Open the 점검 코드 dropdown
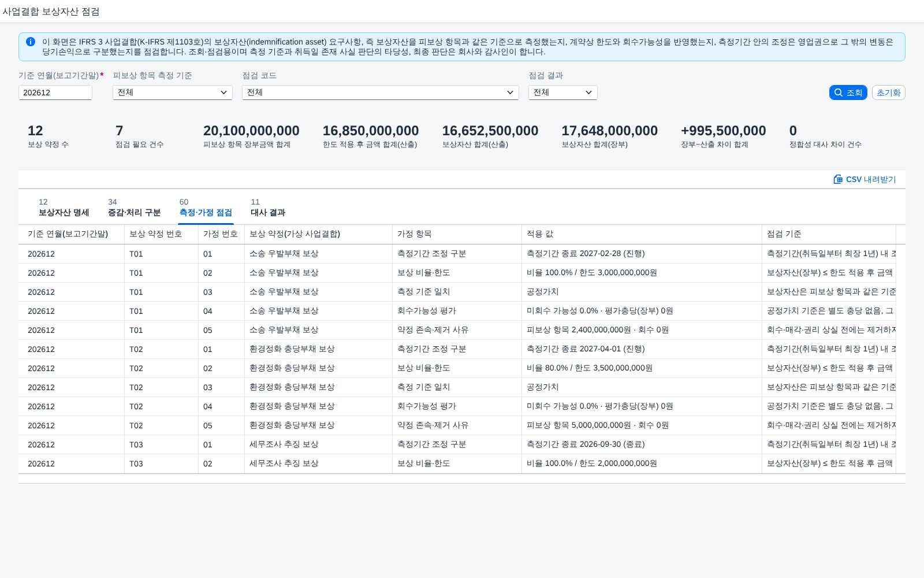This screenshot has width=924, height=578. (381, 92)
